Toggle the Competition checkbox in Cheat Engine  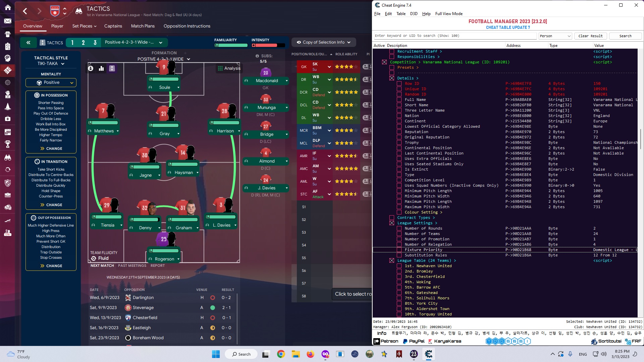[384, 62]
